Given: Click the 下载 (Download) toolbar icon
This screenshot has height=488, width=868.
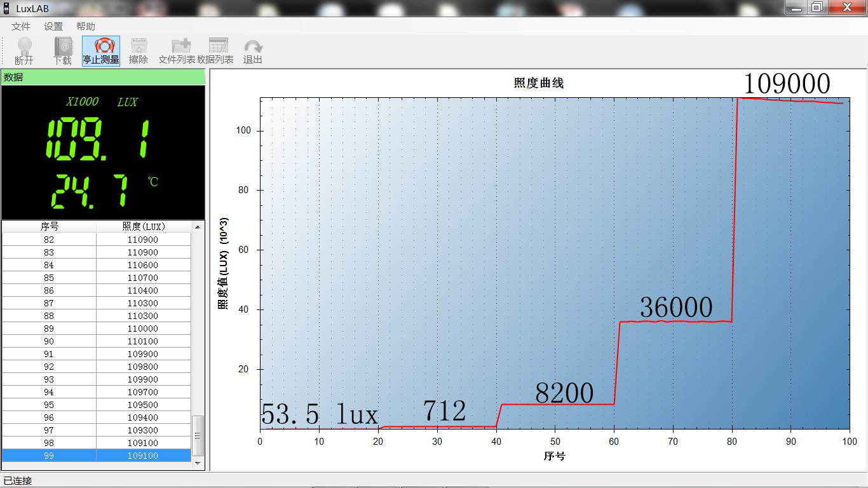Looking at the screenshot, I should [x=63, y=50].
